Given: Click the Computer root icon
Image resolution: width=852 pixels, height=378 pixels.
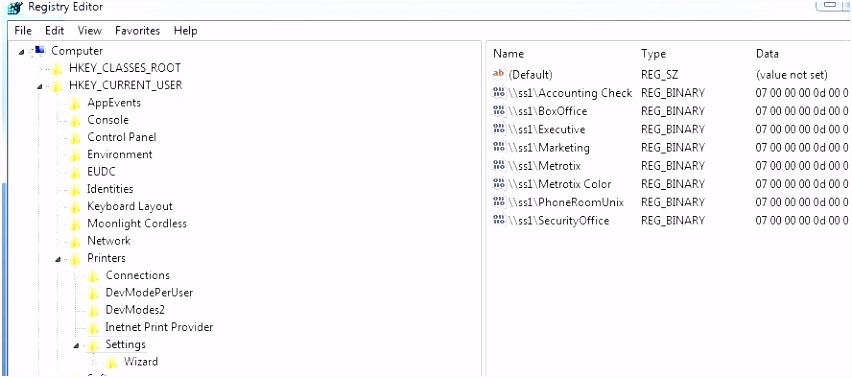Looking at the screenshot, I should click(x=39, y=51).
